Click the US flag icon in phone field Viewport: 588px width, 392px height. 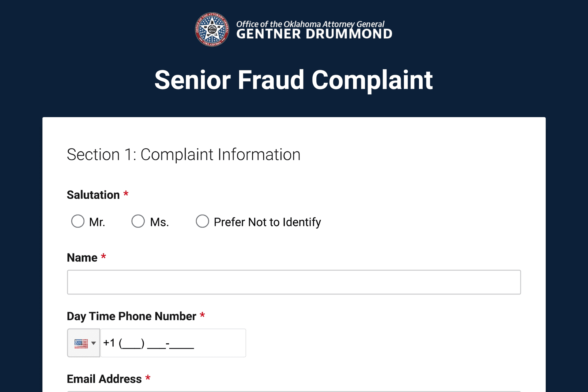point(81,343)
